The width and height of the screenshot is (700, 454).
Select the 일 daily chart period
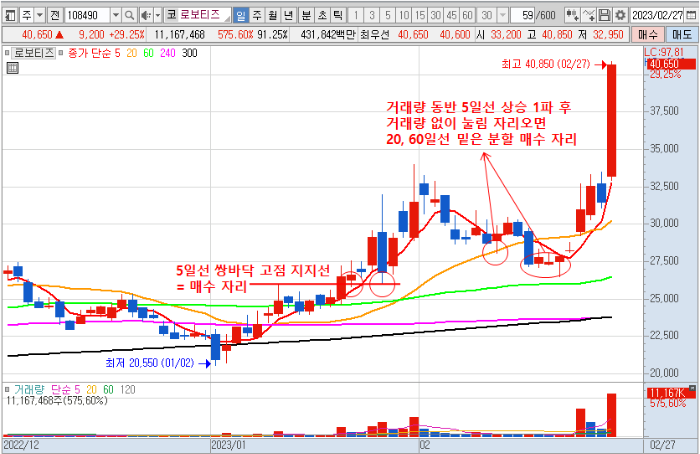pos(241,16)
